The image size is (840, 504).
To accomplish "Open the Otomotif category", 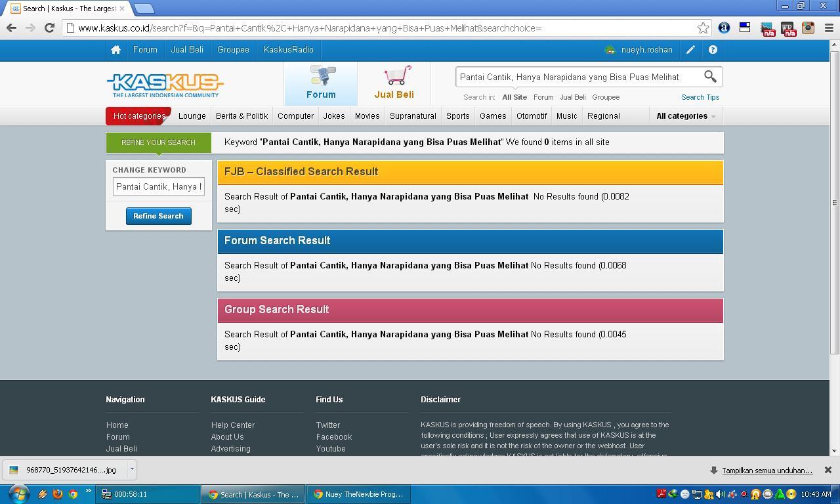I will click(532, 116).
